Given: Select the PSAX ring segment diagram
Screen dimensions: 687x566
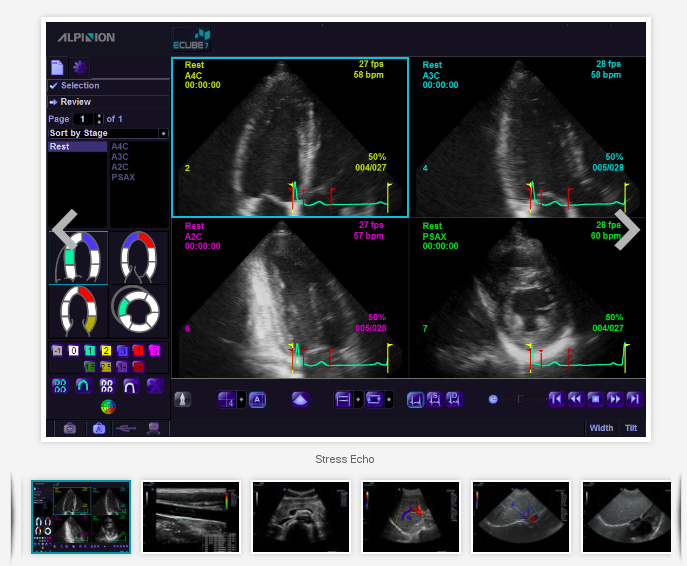Looking at the screenshot, I should point(138,311).
